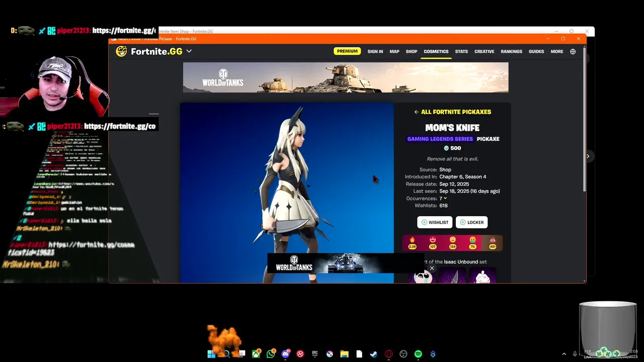The image size is (644, 362).
Task: Open Discord from the taskbar
Action: click(x=286, y=354)
